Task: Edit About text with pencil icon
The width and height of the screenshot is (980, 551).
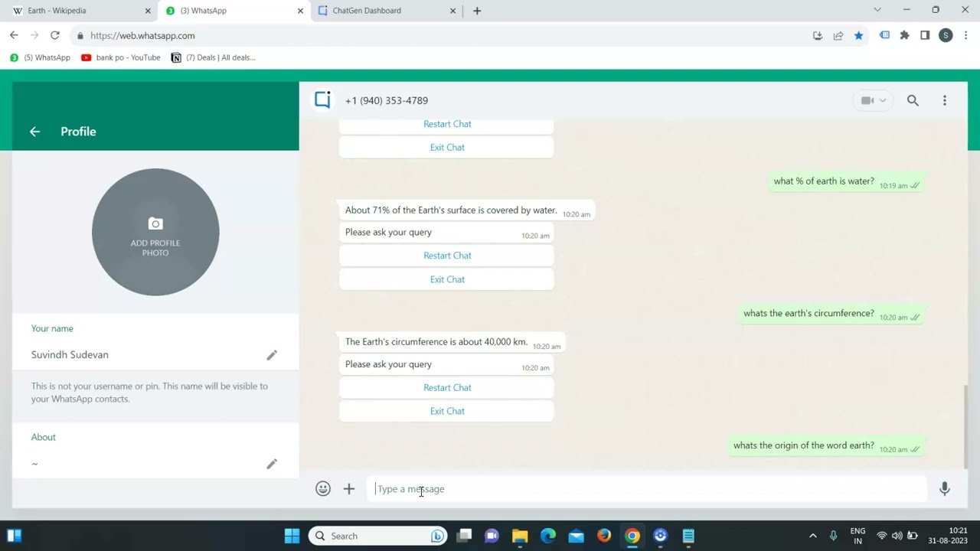Action: pos(272,464)
